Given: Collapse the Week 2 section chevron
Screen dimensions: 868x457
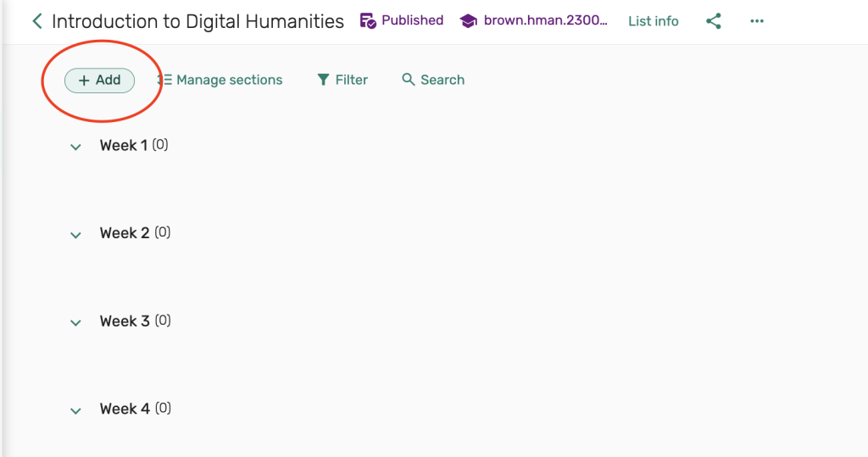Looking at the screenshot, I should point(75,235).
